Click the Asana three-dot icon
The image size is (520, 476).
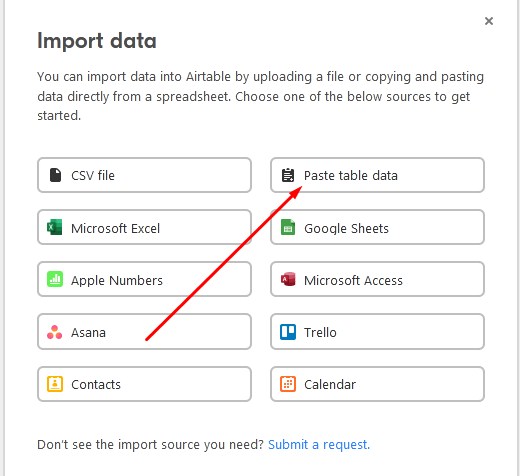[55, 332]
